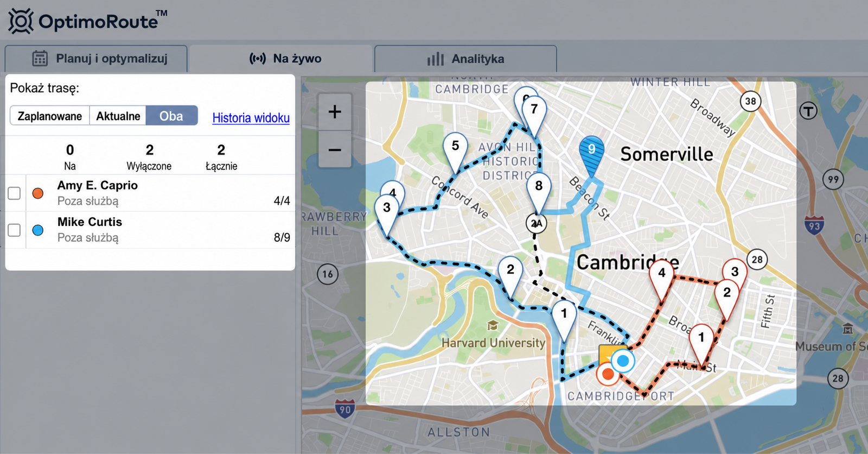Open the Analityka tab

coord(465,59)
